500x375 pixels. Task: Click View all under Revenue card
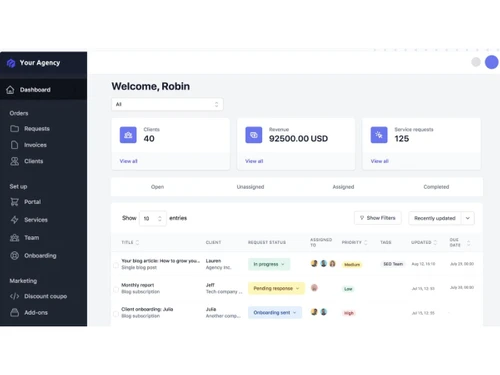[254, 161]
